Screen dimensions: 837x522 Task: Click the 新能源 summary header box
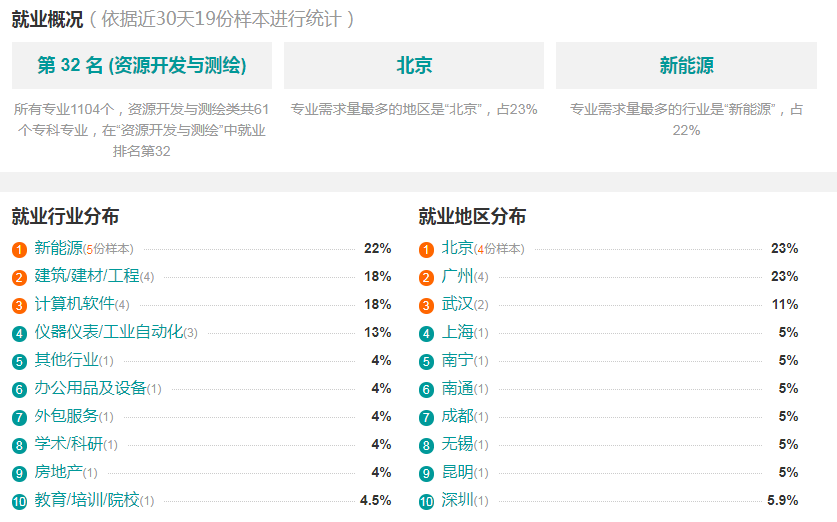[x=686, y=66]
